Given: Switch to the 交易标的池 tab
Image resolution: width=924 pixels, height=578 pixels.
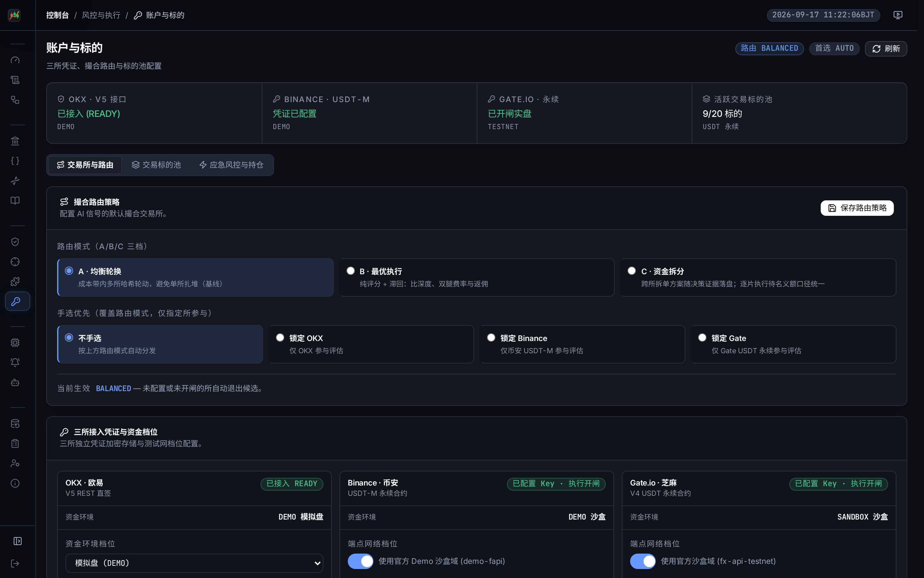Looking at the screenshot, I should 156,165.
